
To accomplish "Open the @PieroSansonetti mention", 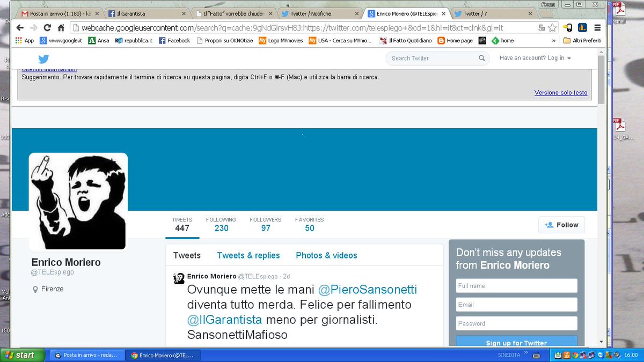I will [x=368, y=290].
